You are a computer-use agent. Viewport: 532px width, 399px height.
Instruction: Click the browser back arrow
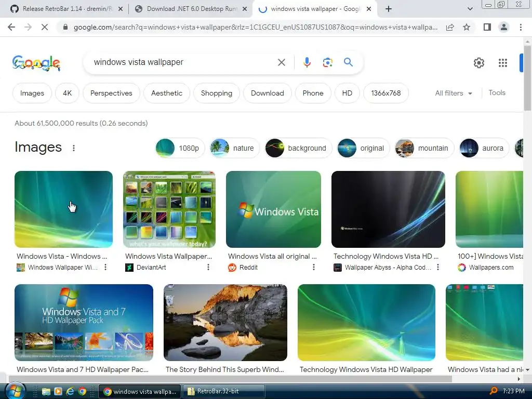[x=11, y=27]
